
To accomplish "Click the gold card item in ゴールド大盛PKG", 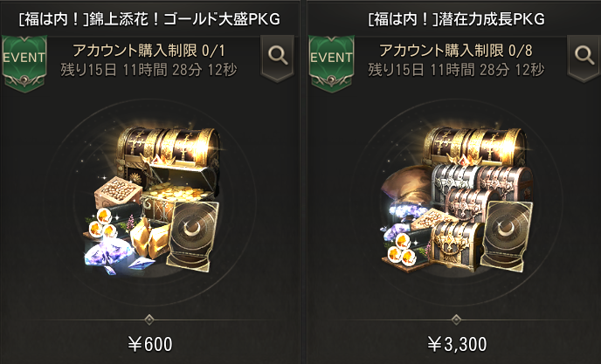I will pos(193,237).
